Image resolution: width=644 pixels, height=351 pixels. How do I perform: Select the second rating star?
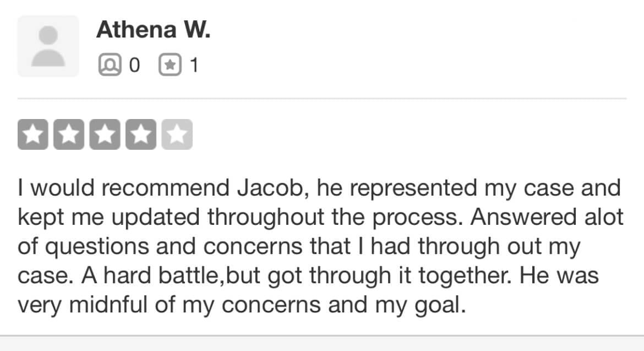[x=69, y=134]
